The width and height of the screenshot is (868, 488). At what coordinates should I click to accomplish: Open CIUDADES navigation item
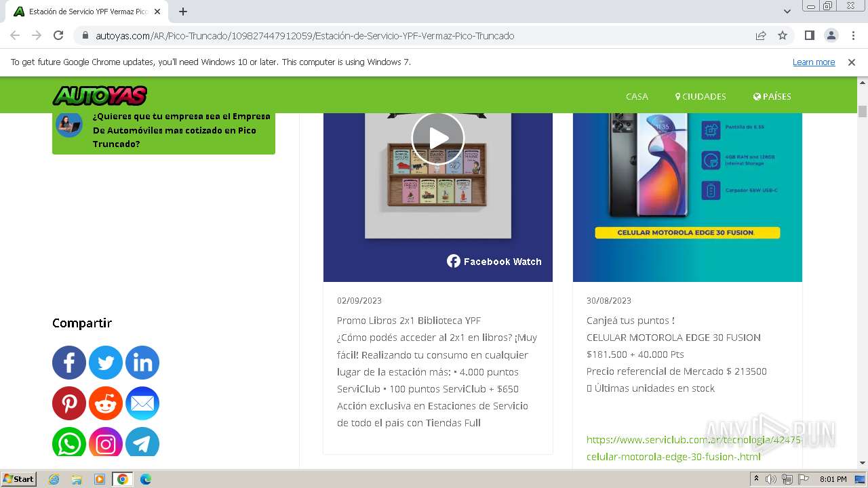click(x=701, y=96)
